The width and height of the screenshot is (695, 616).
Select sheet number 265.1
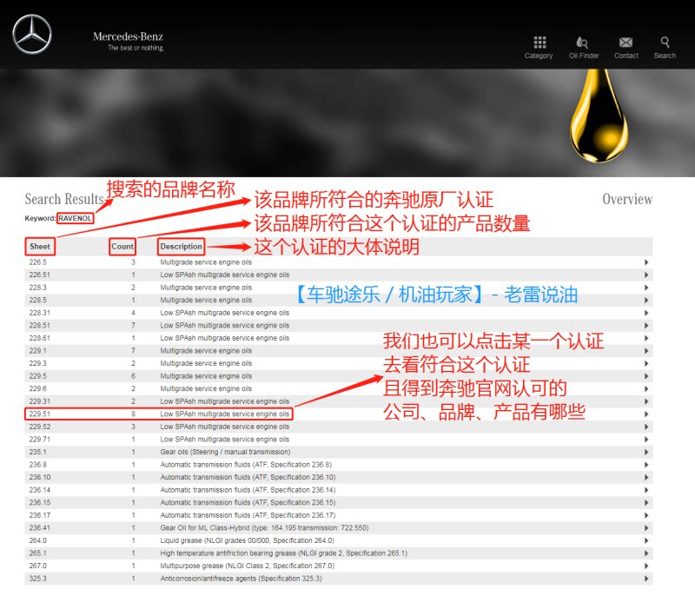(x=37, y=553)
